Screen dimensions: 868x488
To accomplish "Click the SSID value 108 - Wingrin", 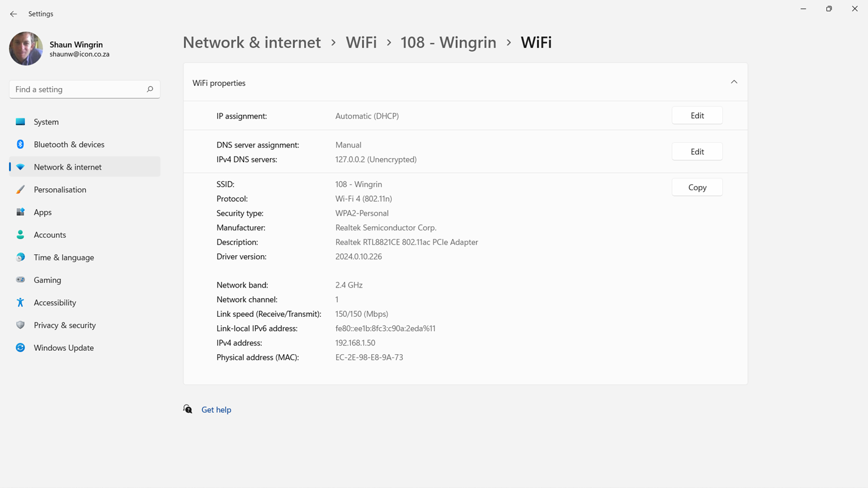I will pos(359,184).
